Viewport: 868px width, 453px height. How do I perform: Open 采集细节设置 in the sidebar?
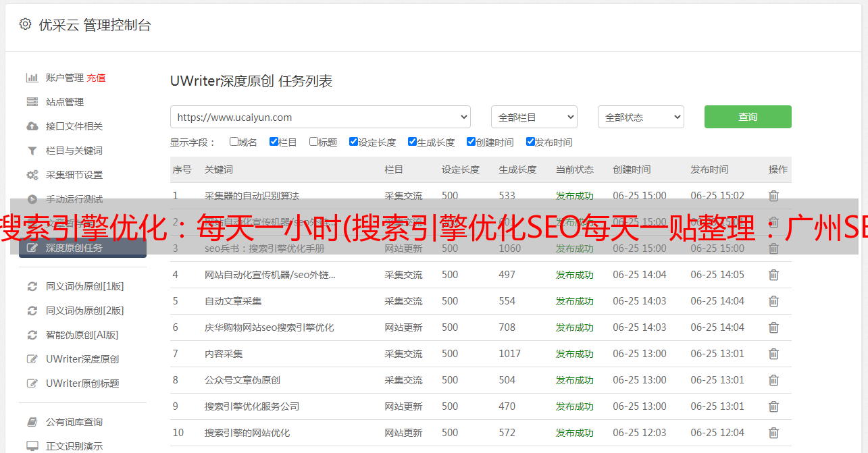[x=74, y=175]
